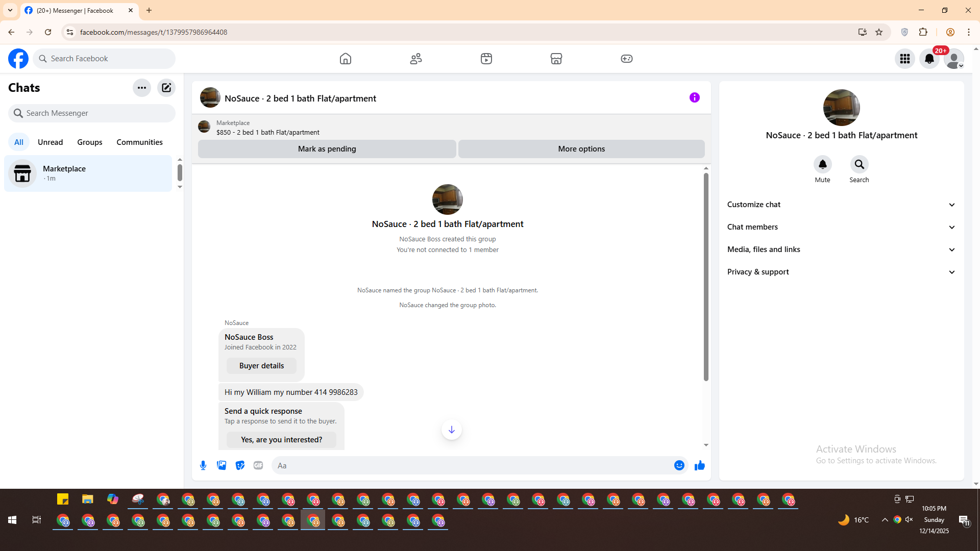Click Mark as pending button
Image resolution: width=980 pixels, height=551 pixels.
tap(327, 149)
